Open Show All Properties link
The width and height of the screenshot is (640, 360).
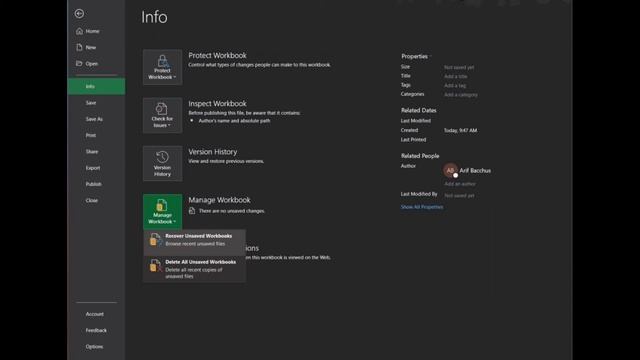(422, 207)
